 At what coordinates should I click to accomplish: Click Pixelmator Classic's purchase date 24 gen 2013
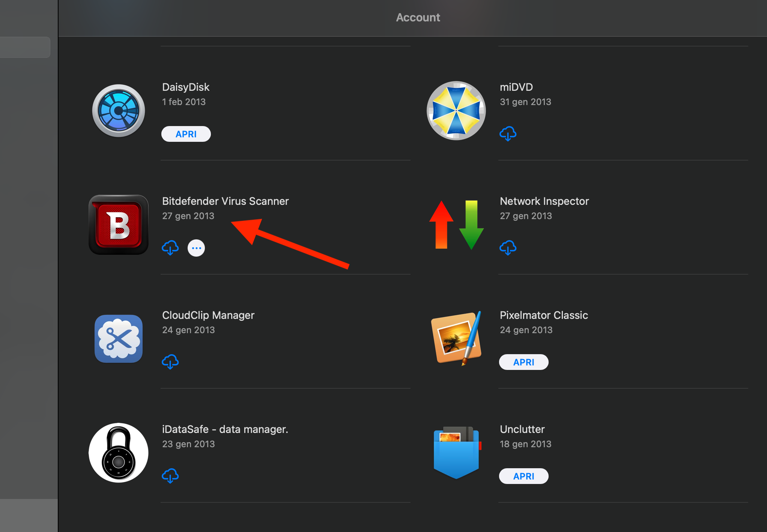point(526,330)
